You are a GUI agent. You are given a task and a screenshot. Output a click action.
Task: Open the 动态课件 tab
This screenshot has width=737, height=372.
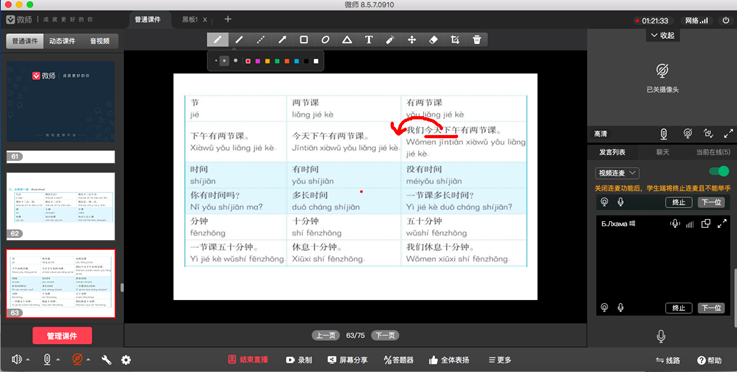click(62, 41)
